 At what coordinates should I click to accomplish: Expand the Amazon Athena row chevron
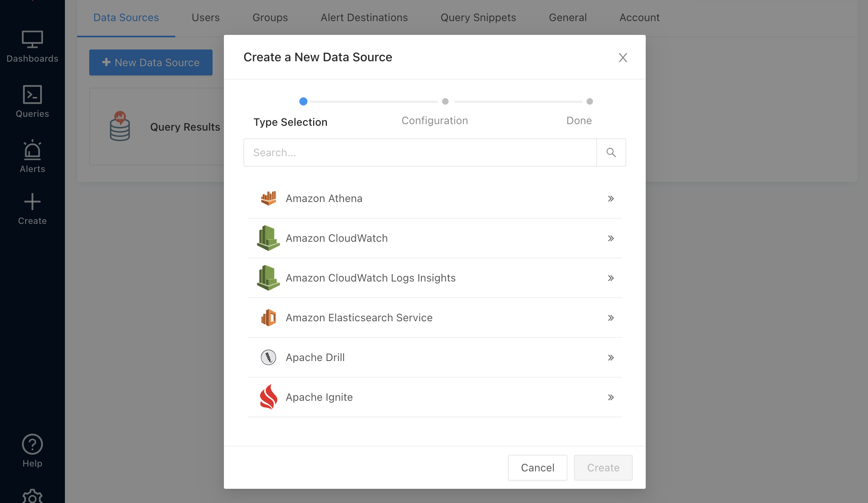click(611, 198)
